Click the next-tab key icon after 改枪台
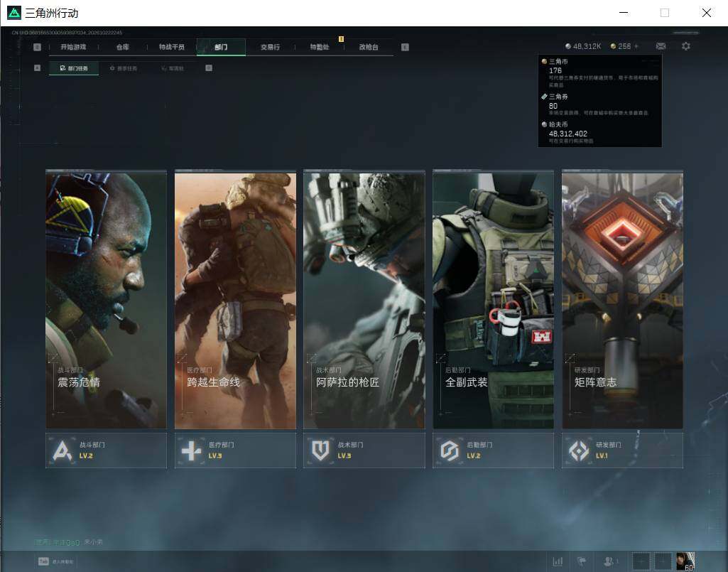Screen dimensions: 728x572 tap(405, 47)
